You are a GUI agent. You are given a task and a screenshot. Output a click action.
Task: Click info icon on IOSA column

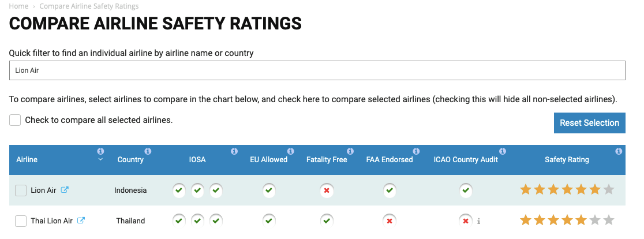pyautogui.click(x=234, y=151)
